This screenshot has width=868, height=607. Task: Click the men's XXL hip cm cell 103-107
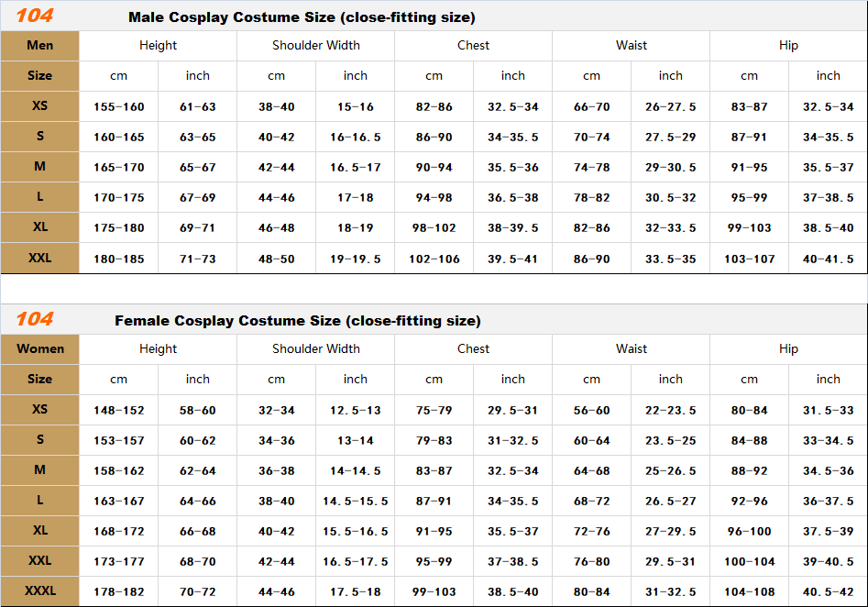[749, 259]
